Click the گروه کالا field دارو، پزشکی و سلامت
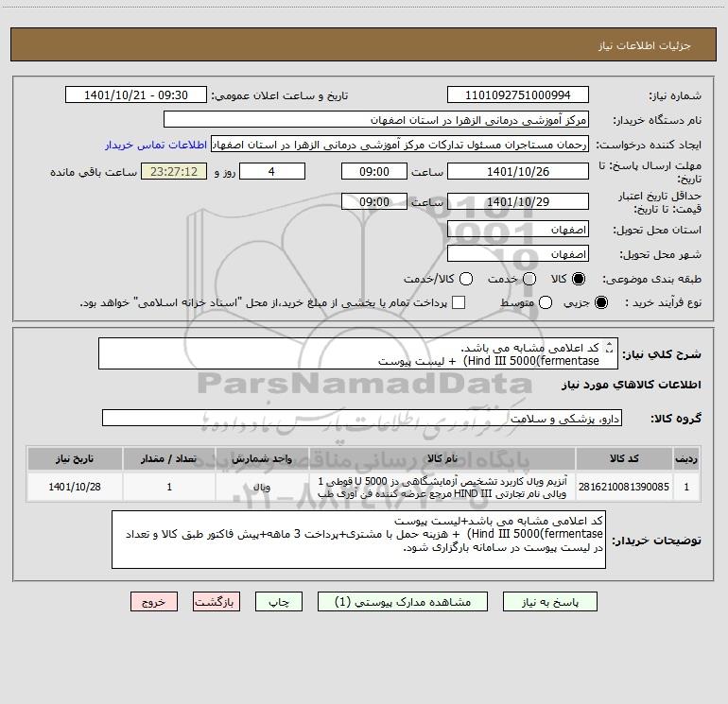This screenshot has width=728, height=704. (x=362, y=418)
